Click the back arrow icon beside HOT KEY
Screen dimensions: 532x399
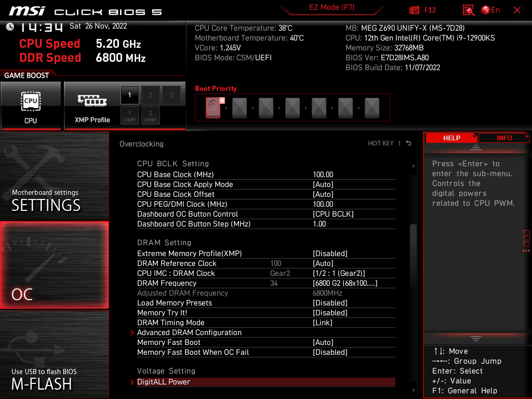click(x=409, y=143)
